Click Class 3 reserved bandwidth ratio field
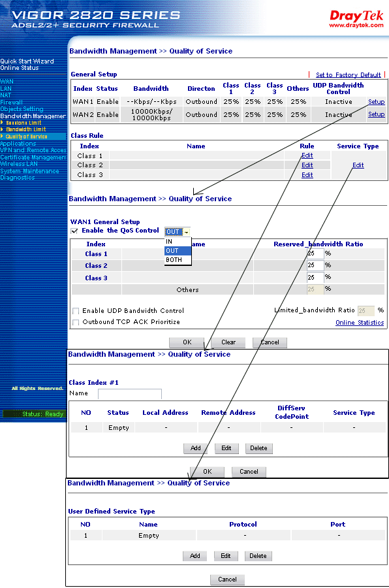Viewport: 389px width, 588px height. coord(315,278)
